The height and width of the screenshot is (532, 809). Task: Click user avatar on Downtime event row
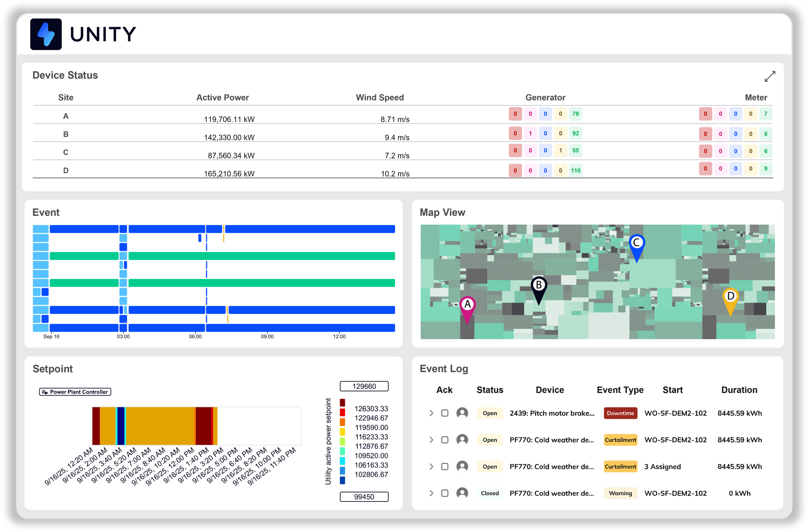462,413
